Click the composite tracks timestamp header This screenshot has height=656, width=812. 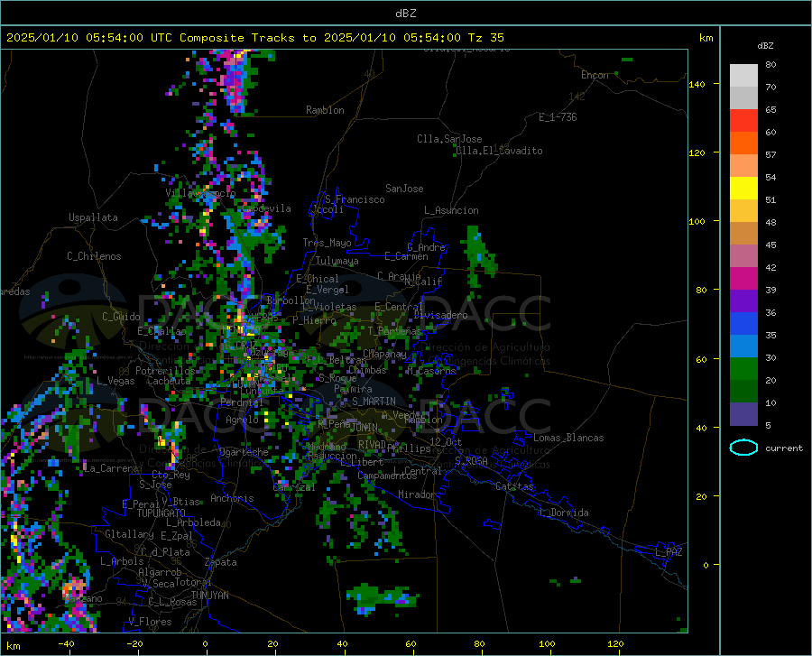point(254,37)
